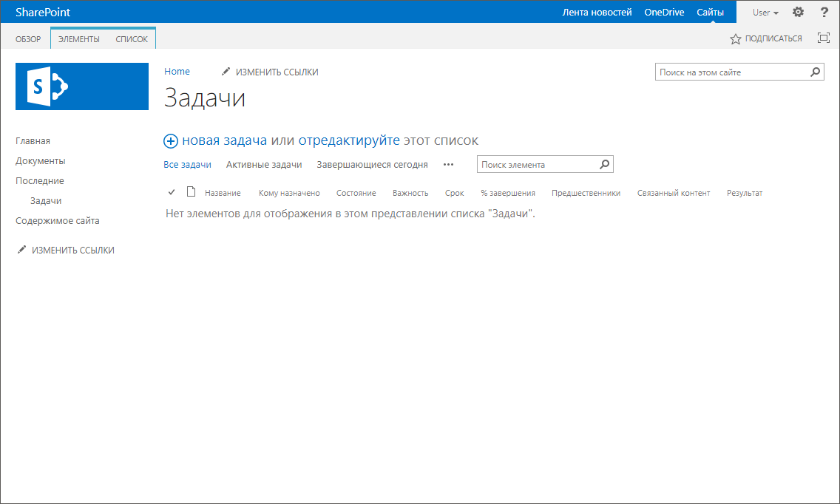The width and height of the screenshot is (840, 504).
Task: Sort by Кому назначено column header
Action: coord(289,193)
